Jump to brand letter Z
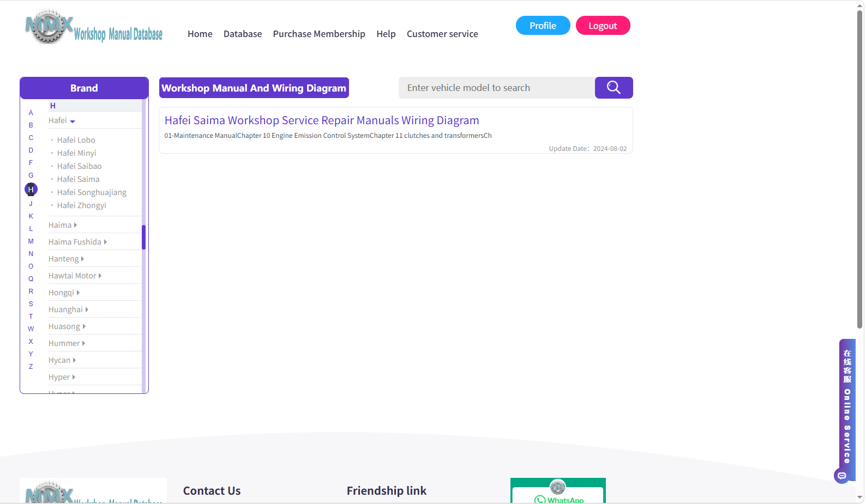The image size is (866, 504). (31, 367)
